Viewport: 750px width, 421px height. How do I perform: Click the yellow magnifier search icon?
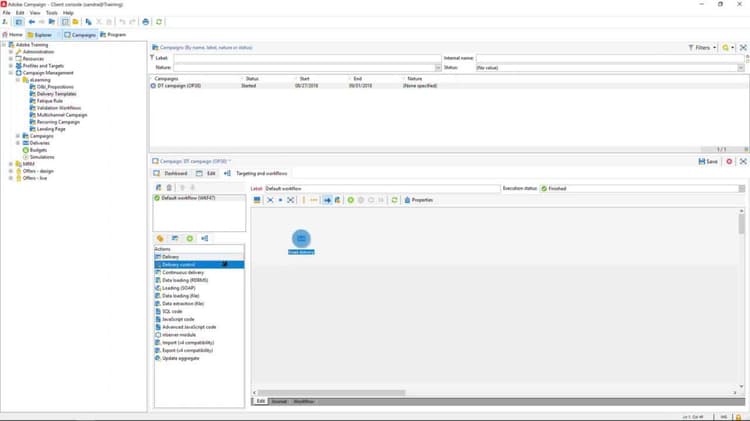[726, 47]
